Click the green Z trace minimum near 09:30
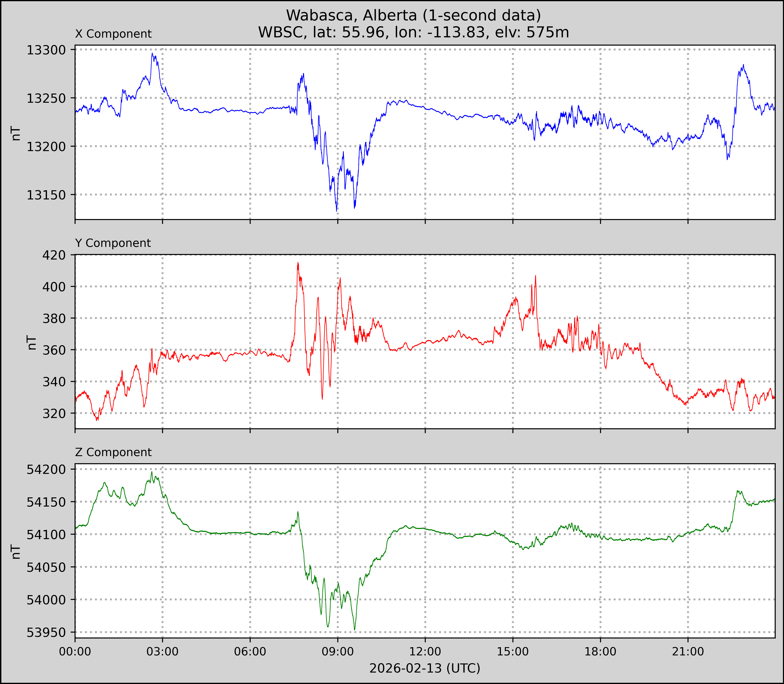The width and height of the screenshot is (784, 684). pyautogui.click(x=354, y=630)
